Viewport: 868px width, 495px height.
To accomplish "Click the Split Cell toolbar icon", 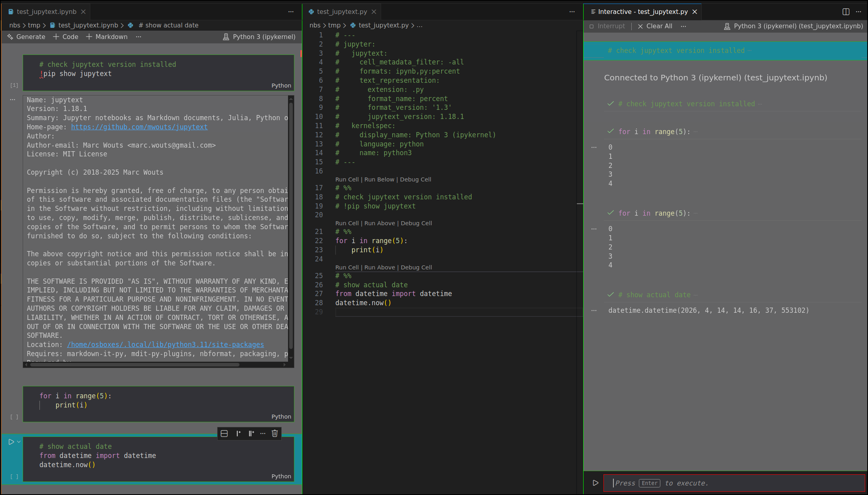I will click(224, 433).
